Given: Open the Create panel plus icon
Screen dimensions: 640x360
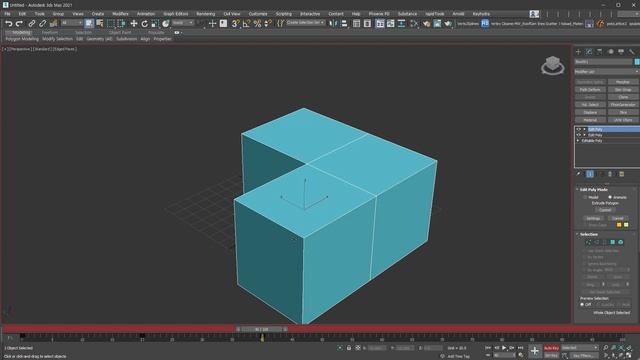Looking at the screenshot, I should click(x=578, y=51).
